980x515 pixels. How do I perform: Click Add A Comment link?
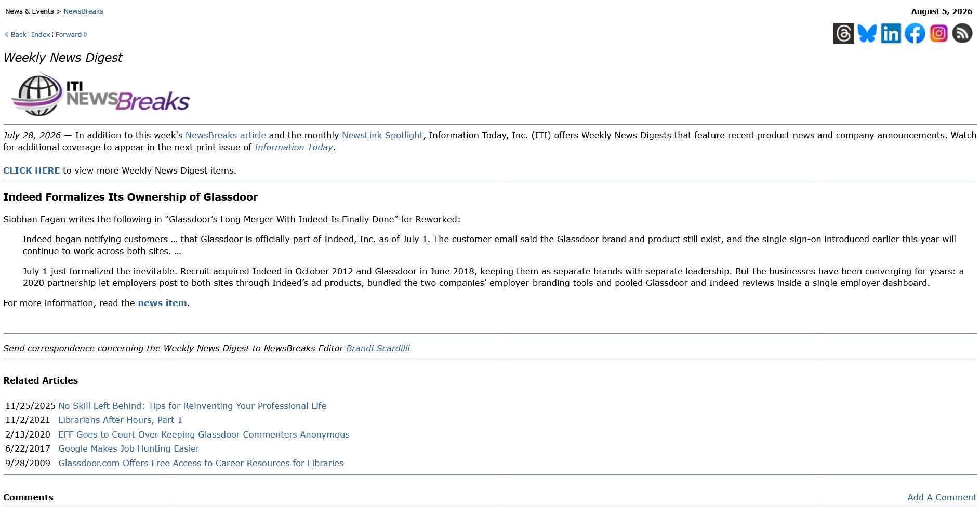coord(942,497)
